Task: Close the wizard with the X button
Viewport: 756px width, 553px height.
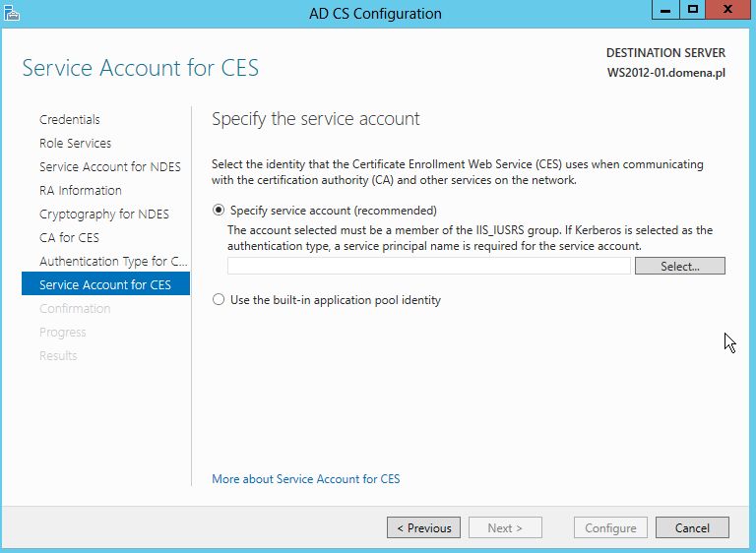Action: point(728,10)
